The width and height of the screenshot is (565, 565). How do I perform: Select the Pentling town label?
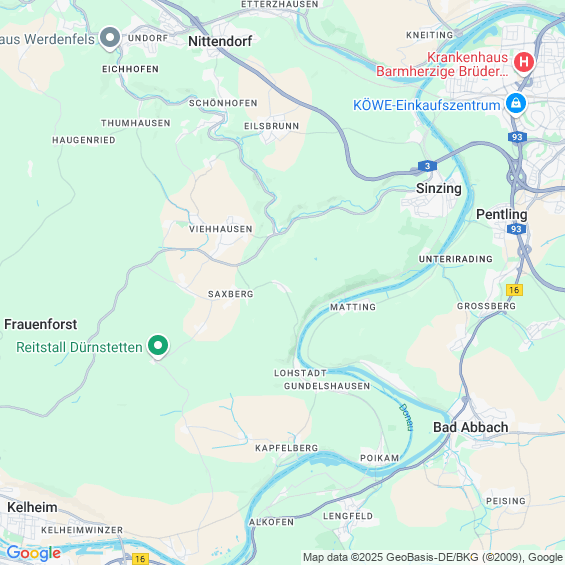click(x=502, y=214)
